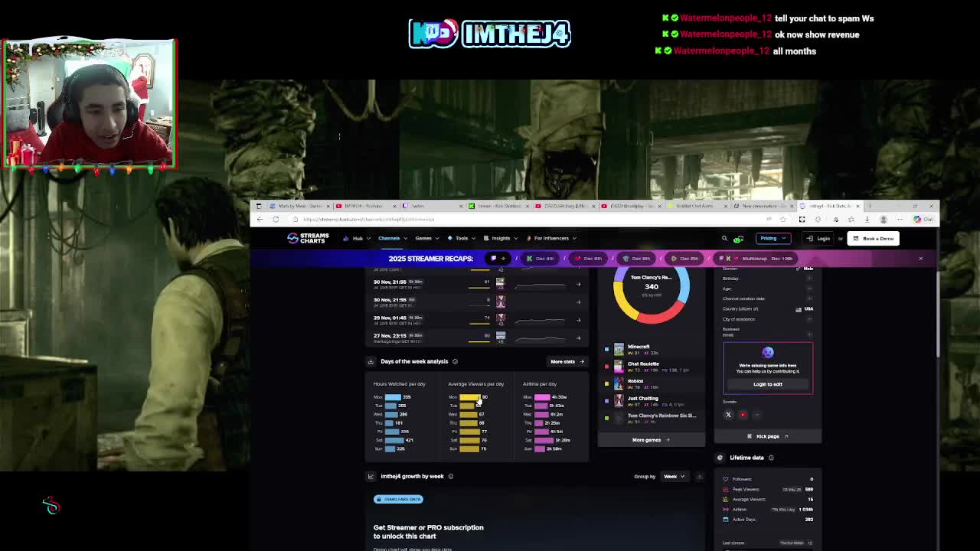Switch to the New conversation browser tab
The height and width of the screenshot is (551, 980).
pyautogui.click(x=763, y=206)
